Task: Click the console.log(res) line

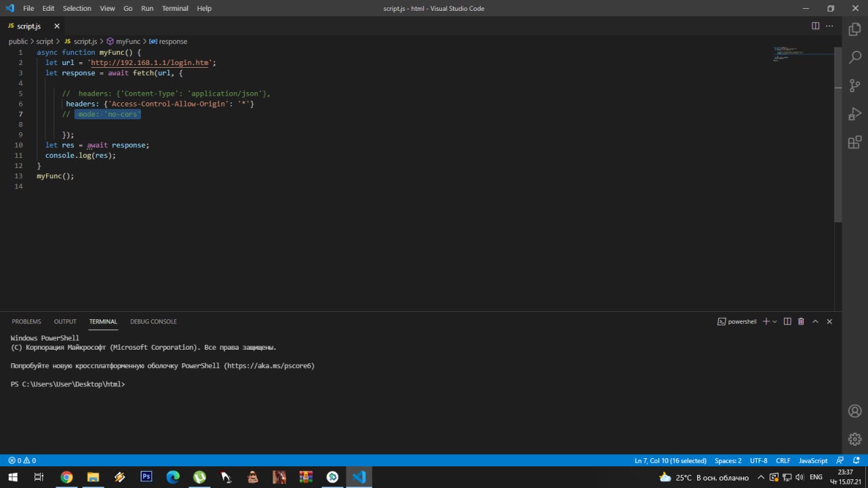Action: (x=81, y=155)
